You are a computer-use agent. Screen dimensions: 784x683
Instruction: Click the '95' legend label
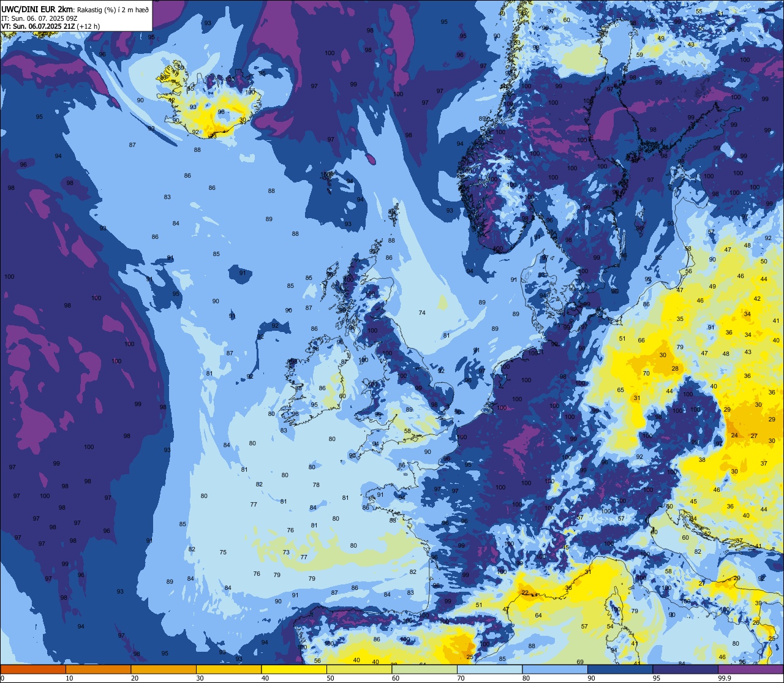pos(657,678)
